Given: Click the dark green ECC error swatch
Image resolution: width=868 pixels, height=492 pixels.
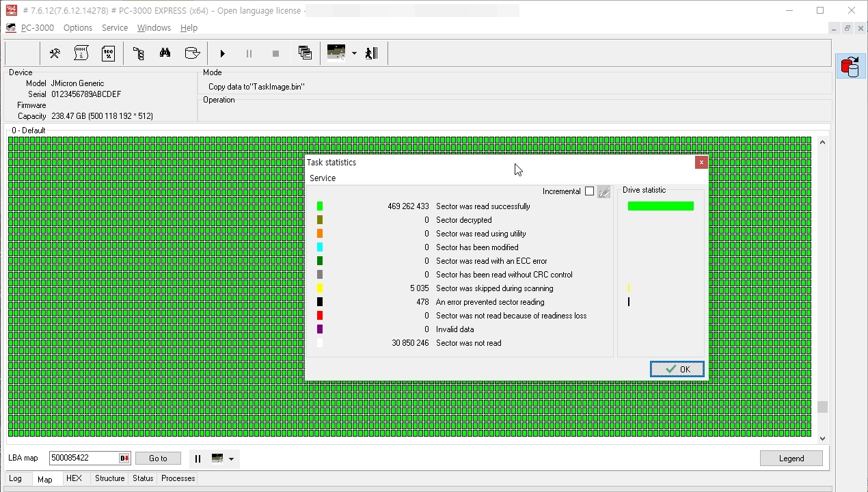Looking at the screenshot, I should pos(320,261).
